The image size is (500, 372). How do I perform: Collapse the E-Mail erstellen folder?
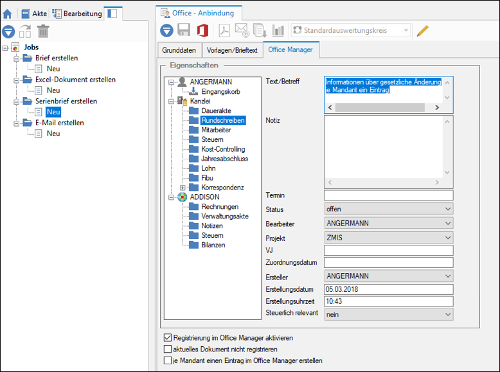coord(16,124)
